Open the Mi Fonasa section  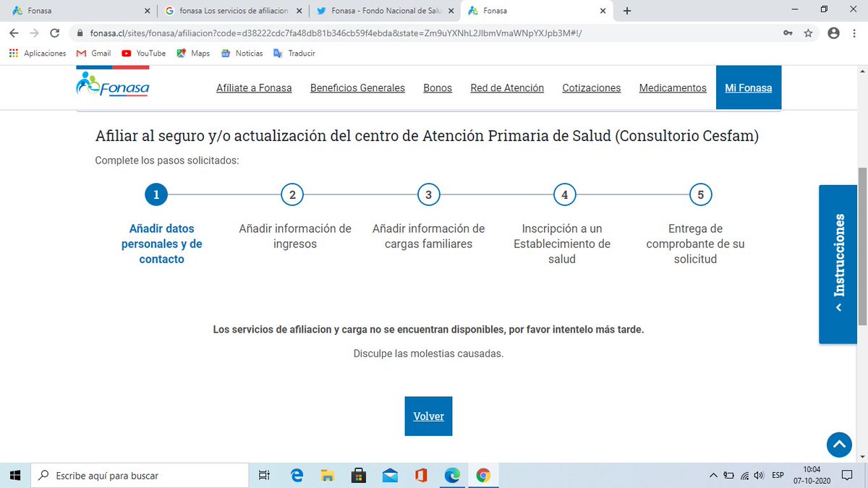coord(749,87)
